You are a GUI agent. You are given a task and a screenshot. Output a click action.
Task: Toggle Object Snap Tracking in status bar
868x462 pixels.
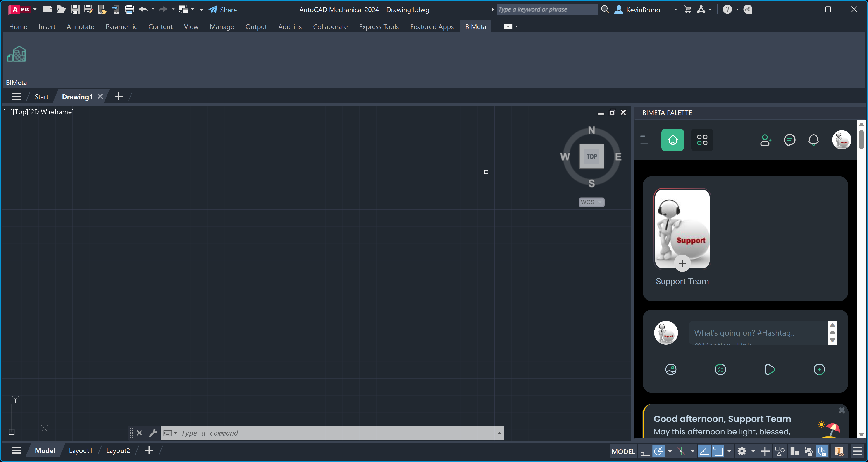click(704, 451)
